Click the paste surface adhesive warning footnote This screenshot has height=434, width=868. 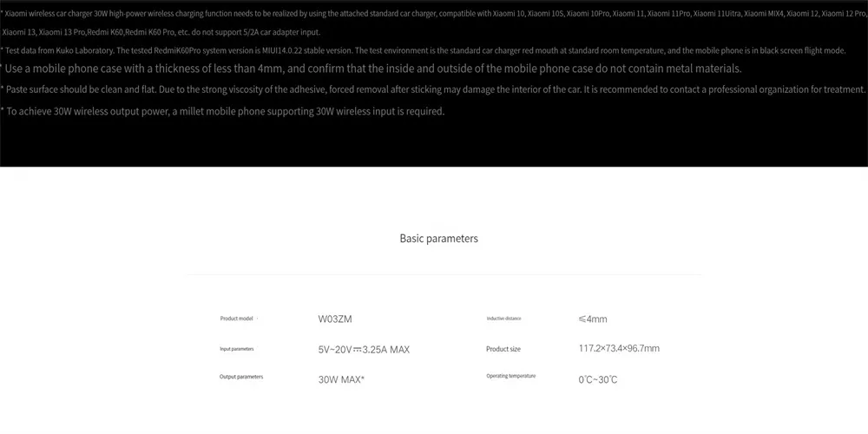(x=433, y=89)
